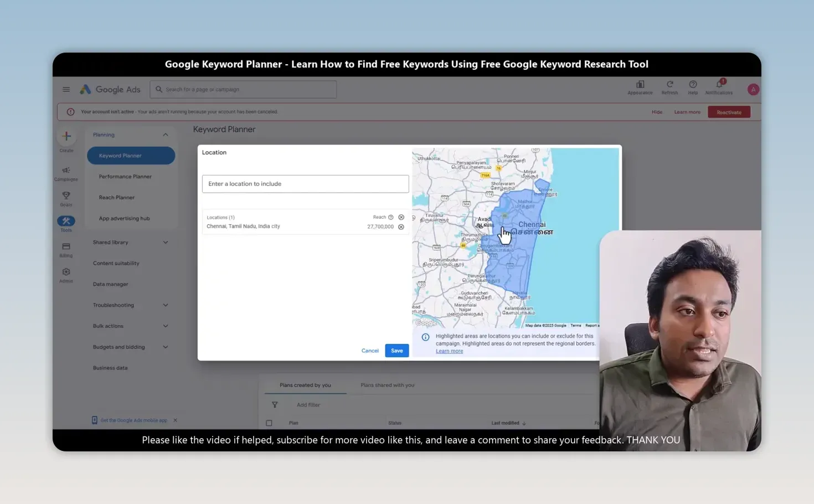This screenshot has height=504, width=814.
Task: Click the Reactivate button
Action: (x=729, y=112)
